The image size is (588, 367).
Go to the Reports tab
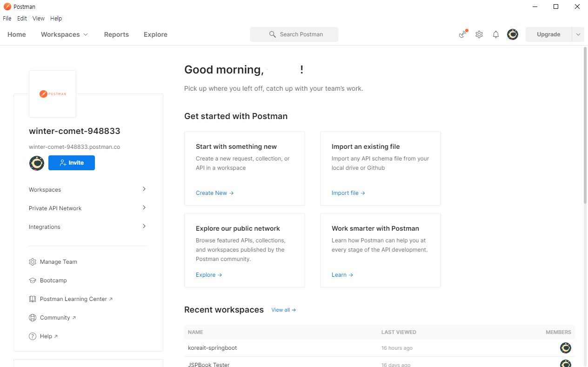click(116, 34)
